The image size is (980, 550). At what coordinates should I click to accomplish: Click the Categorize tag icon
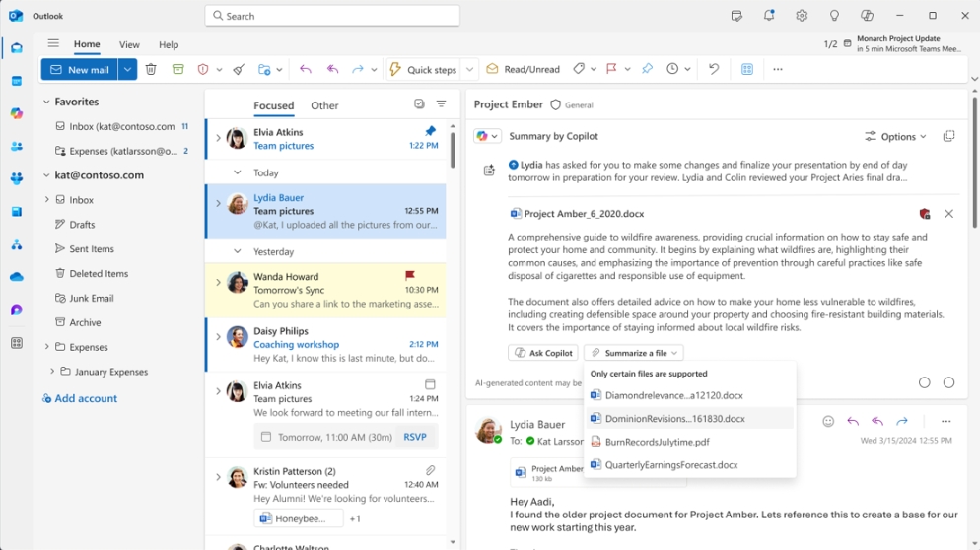(579, 69)
